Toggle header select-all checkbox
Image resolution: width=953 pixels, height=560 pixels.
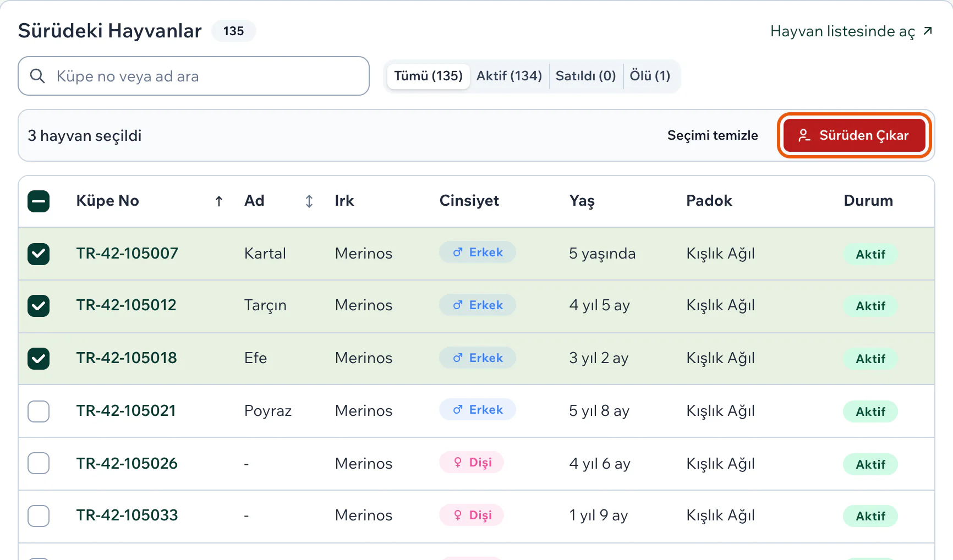[39, 201]
